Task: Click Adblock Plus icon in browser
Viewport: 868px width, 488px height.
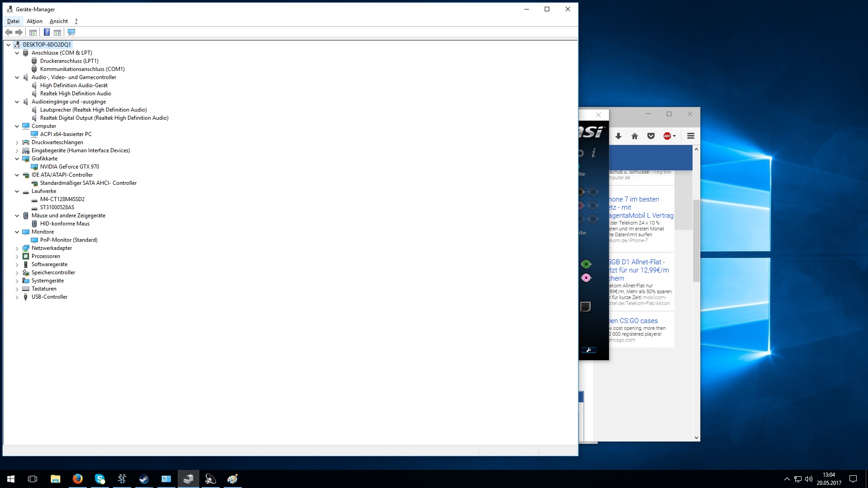Action: click(x=667, y=136)
